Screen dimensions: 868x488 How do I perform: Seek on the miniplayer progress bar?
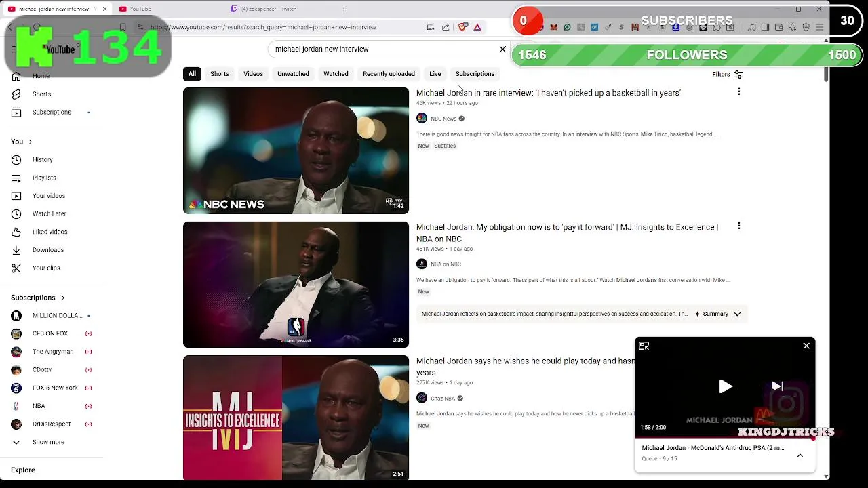724,438
